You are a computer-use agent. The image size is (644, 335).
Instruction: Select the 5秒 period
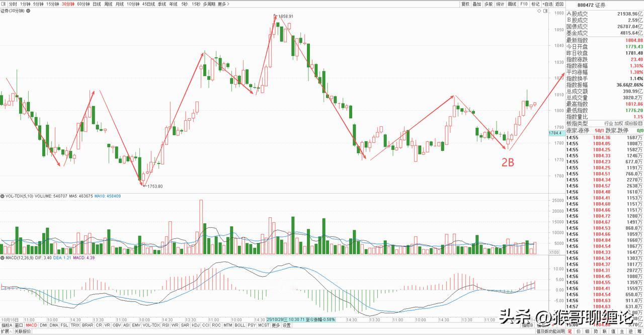[185, 4]
